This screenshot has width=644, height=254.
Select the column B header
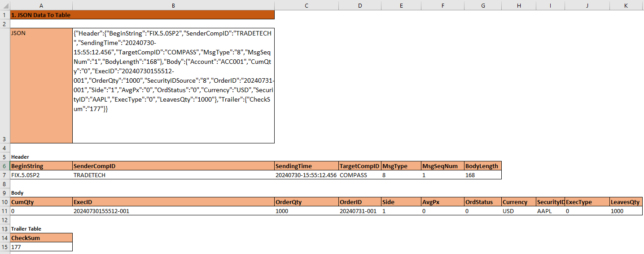coord(173,5)
